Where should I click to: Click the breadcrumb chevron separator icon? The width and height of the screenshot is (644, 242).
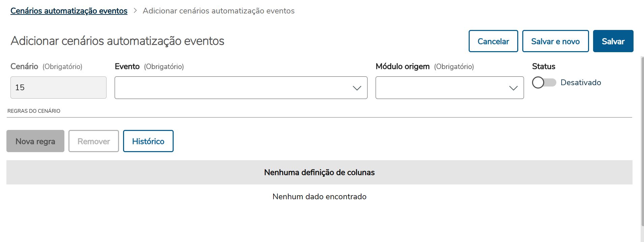135,11
